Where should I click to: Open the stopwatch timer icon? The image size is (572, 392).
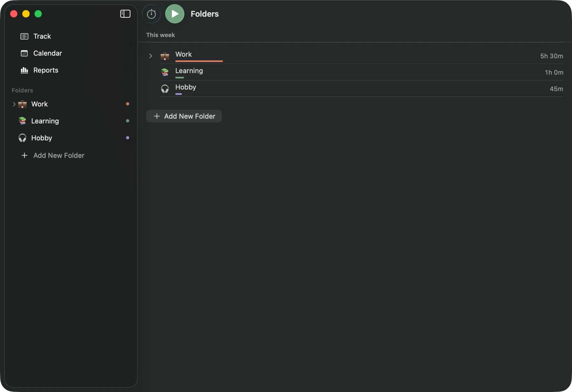tap(151, 14)
